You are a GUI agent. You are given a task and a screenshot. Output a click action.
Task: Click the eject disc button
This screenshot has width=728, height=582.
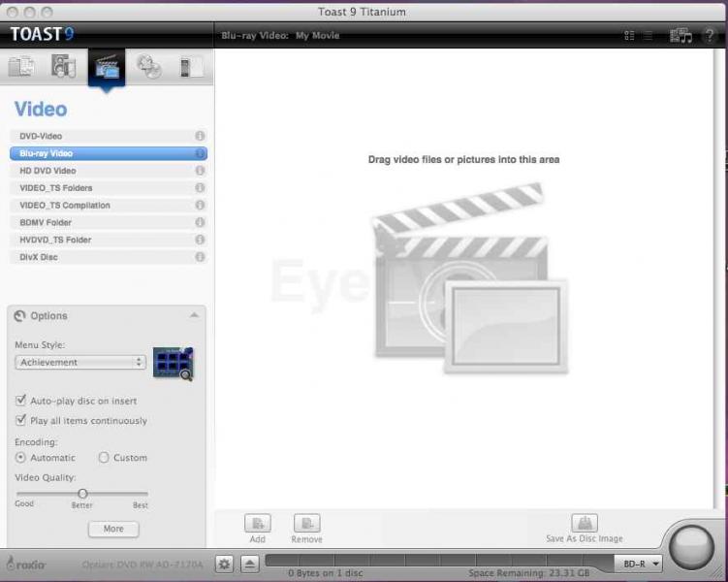(x=250, y=565)
